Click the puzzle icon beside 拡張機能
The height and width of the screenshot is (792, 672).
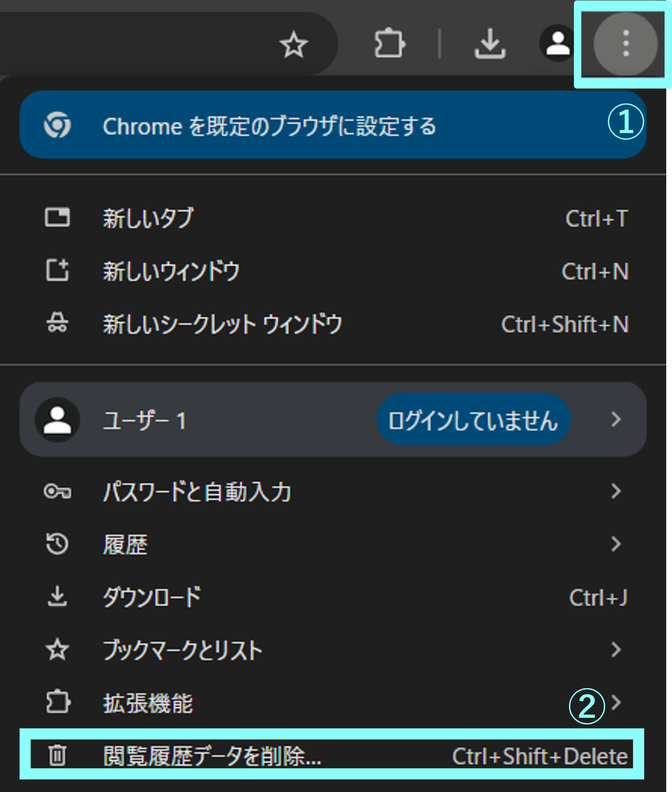click(x=58, y=702)
